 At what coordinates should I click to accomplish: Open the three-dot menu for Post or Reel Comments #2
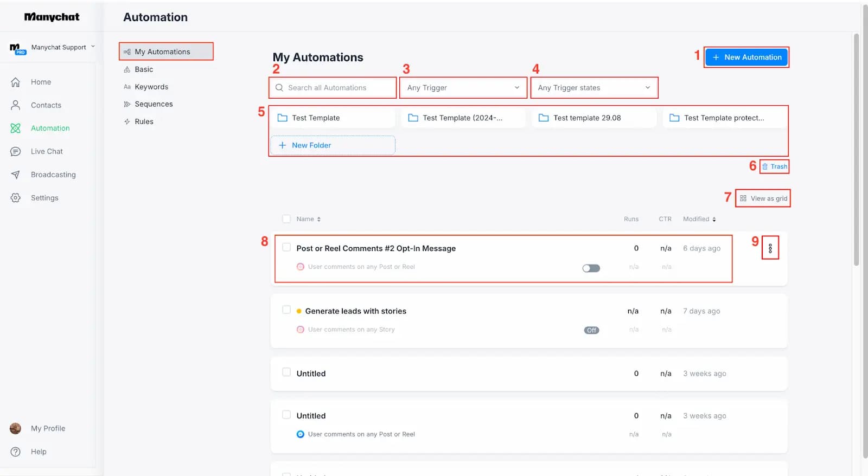point(770,248)
